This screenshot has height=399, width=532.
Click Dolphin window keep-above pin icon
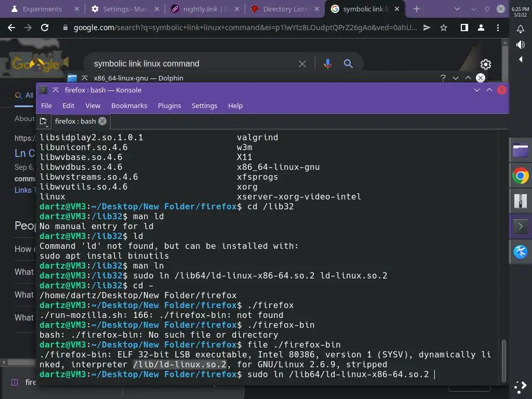click(x=85, y=78)
